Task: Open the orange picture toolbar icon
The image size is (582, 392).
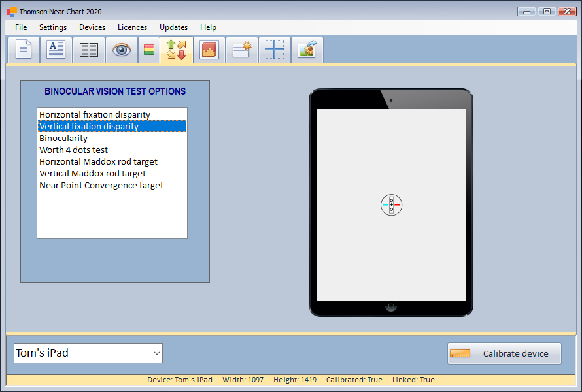Action: click(209, 50)
